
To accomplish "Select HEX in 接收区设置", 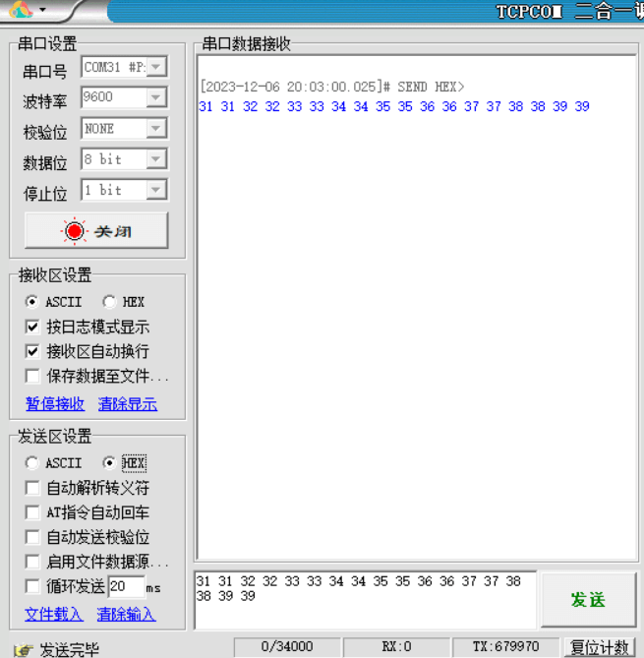I will (x=109, y=302).
